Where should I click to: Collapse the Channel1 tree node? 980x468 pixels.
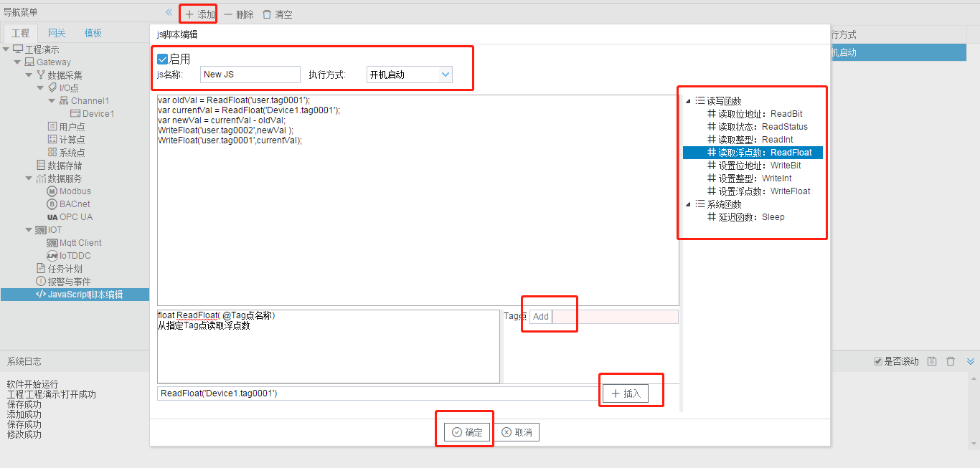(52, 101)
